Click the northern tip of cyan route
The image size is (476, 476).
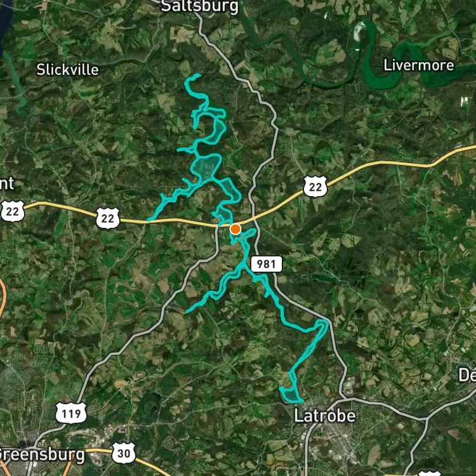[x=198, y=75]
